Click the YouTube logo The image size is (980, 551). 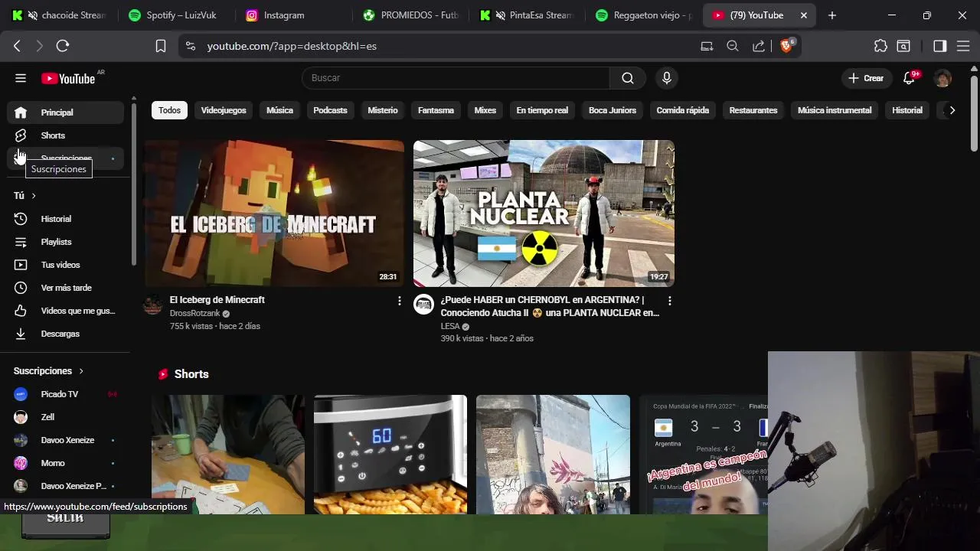click(x=70, y=78)
